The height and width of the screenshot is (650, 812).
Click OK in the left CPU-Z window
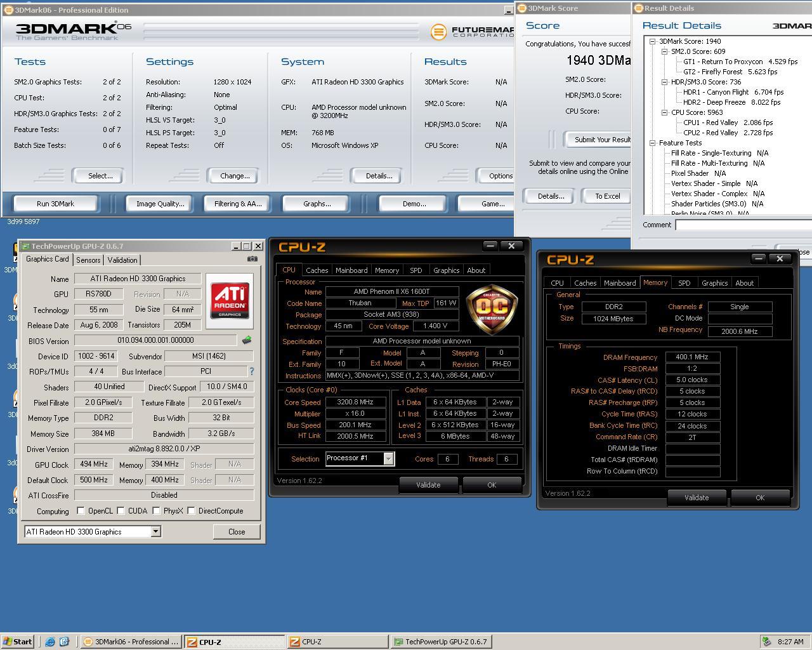click(x=492, y=485)
